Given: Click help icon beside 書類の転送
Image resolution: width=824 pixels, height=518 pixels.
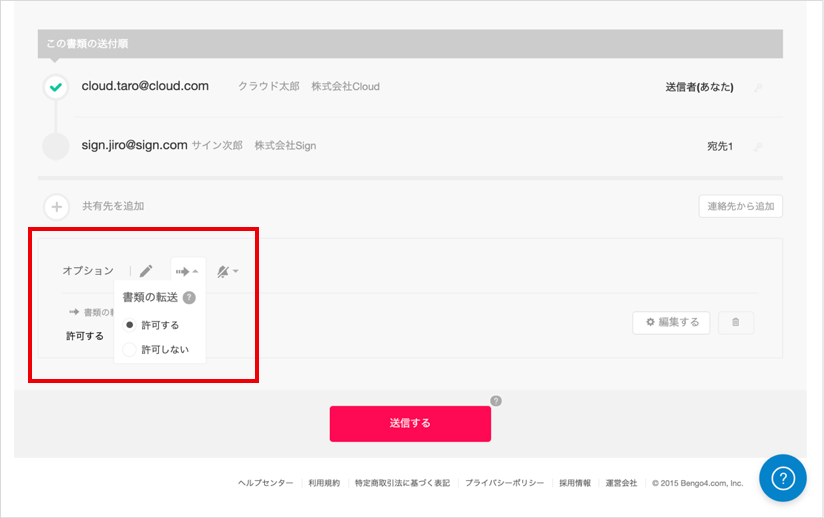Looking at the screenshot, I should (x=189, y=298).
